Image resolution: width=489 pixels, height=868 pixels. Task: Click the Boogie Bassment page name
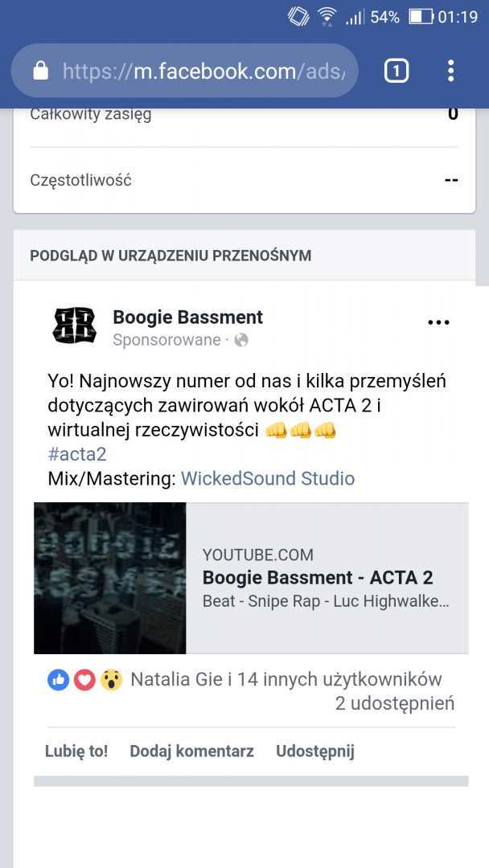[x=187, y=317]
